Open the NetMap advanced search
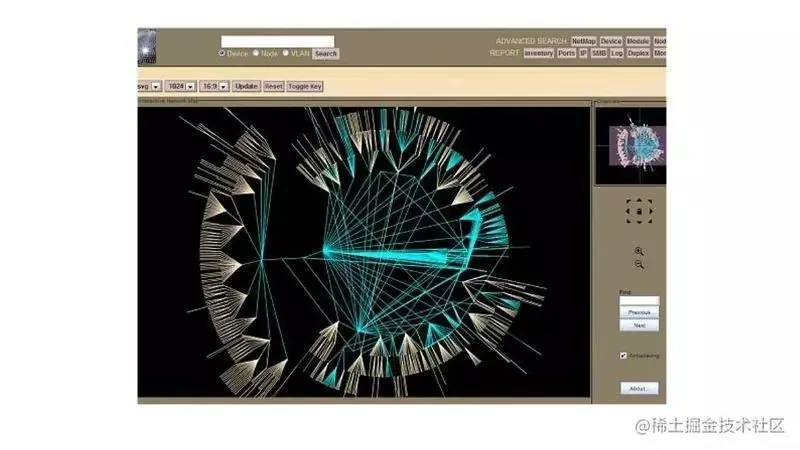Viewport: 800px width, 450px height. [x=583, y=41]
